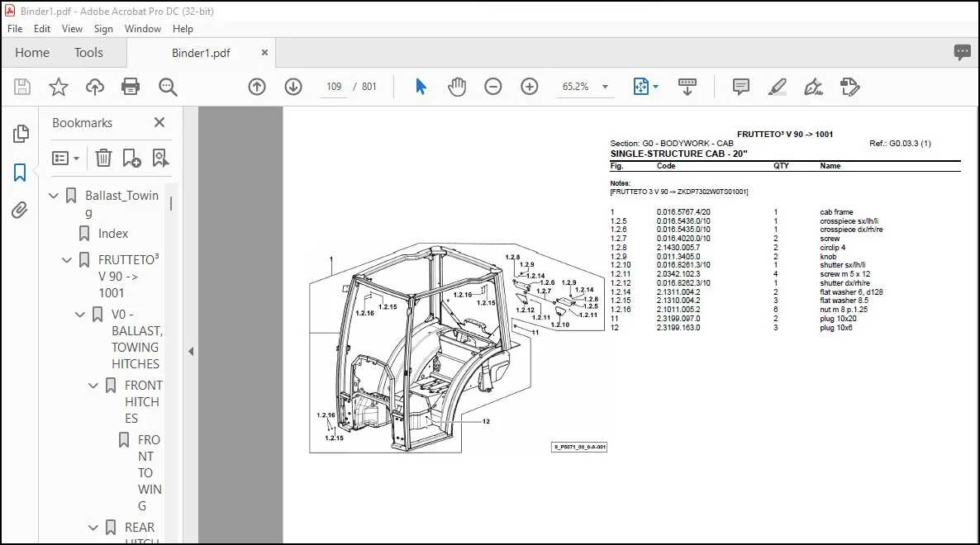980x545 pixels.
Task: Open the Sign menu
Action: pyautogui.click(x=103, y=29)
